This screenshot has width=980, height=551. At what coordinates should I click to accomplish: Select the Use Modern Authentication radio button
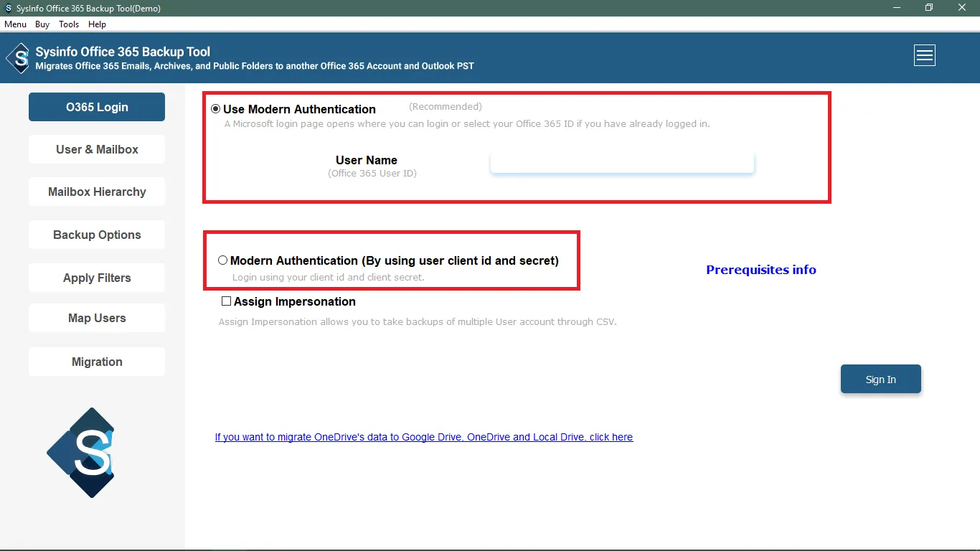[x=216, y=109]
